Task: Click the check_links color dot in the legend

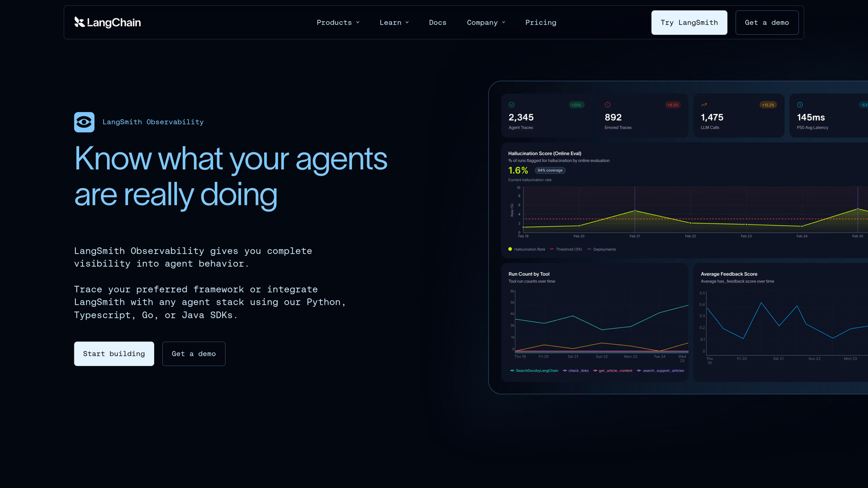Action: click(564, 370)
